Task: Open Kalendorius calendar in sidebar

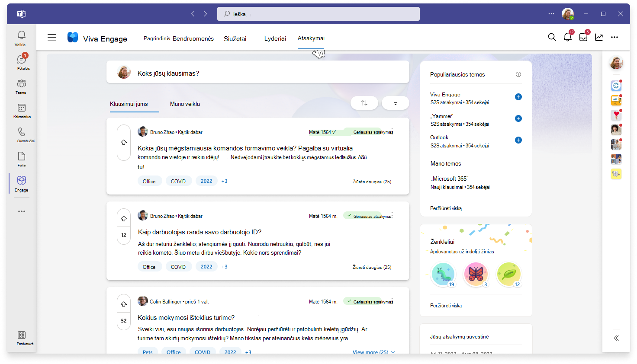Action: point(22,110)
